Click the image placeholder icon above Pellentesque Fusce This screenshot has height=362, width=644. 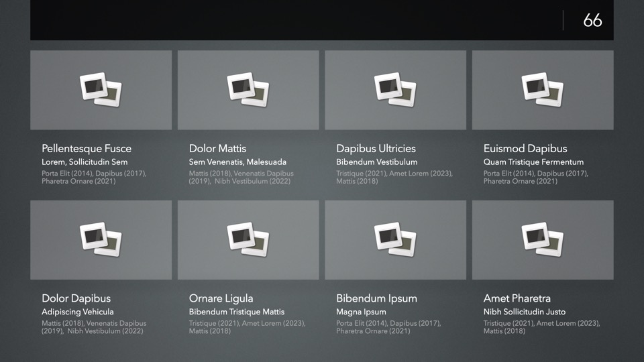pos(101,90)
